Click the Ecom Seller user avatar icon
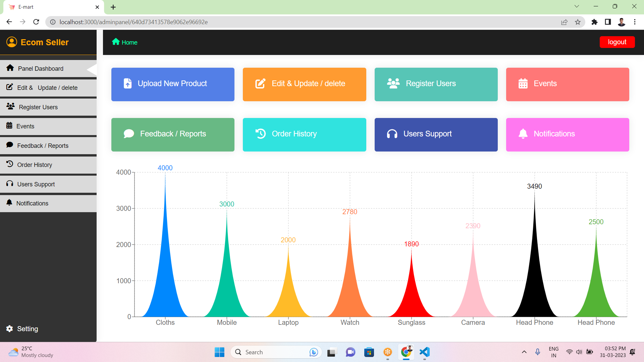644x362 pixels. point(12,42)
